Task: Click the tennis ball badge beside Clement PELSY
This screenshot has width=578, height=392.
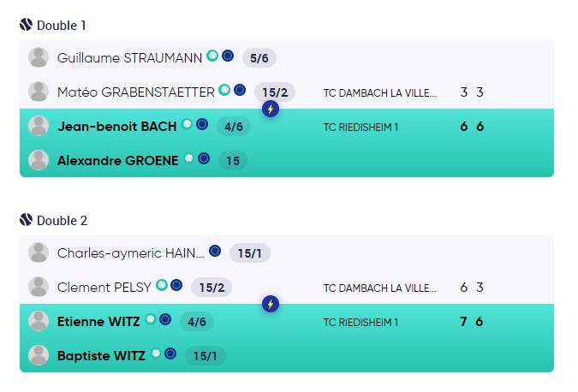Action: click(162, 285)
